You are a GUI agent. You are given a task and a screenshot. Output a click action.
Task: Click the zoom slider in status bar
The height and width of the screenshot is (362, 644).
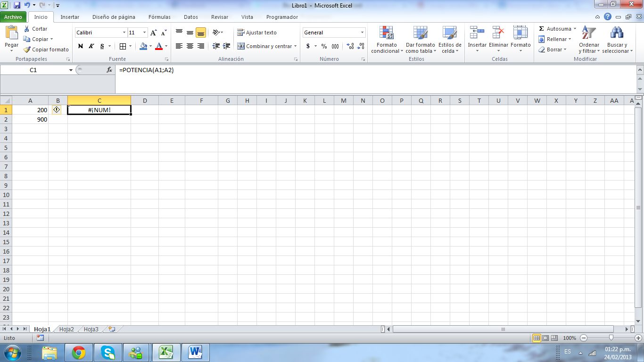pyautogui.click(x=611, y=338)
